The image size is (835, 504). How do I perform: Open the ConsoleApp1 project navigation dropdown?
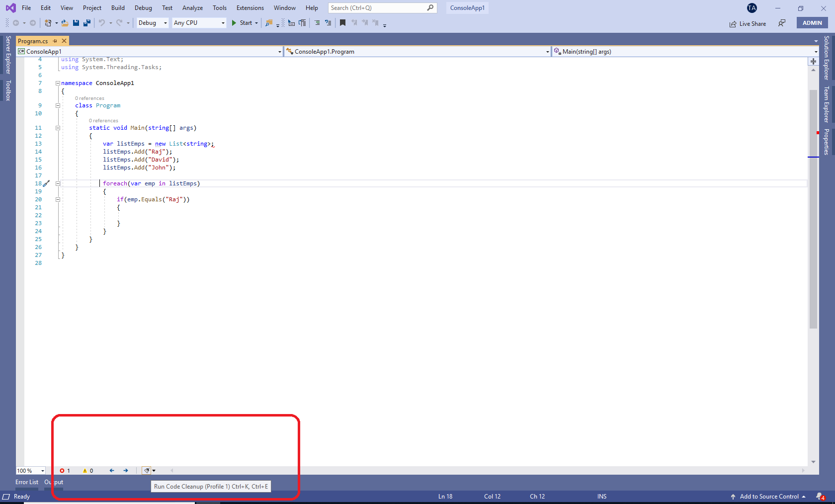pyautogui.click(x=150, y=51)
